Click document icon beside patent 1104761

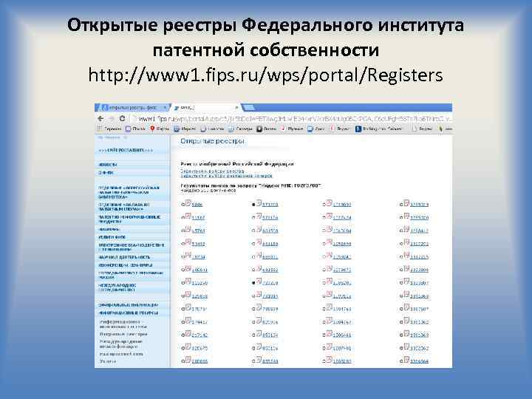coord(329,307)
